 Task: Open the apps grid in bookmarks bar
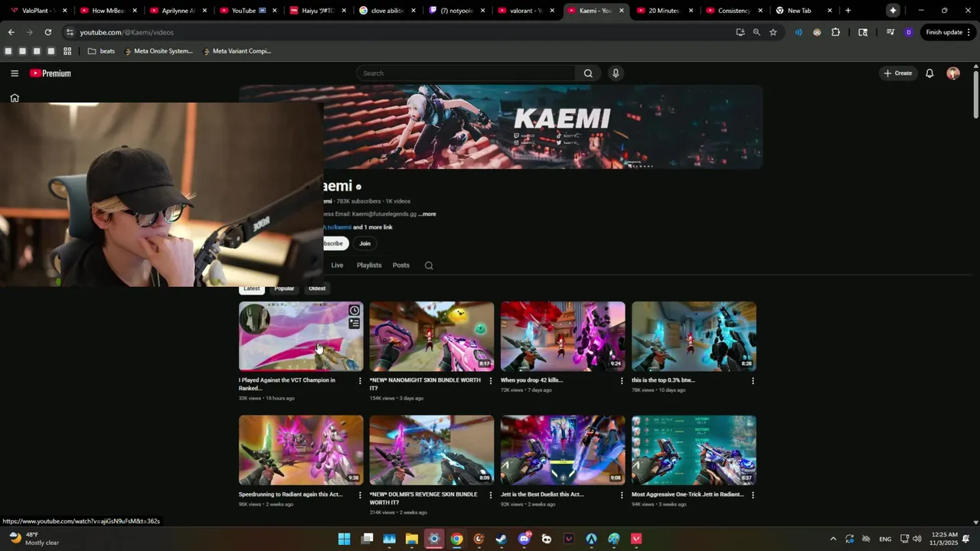pyautogui.click(x=67, y=51)
